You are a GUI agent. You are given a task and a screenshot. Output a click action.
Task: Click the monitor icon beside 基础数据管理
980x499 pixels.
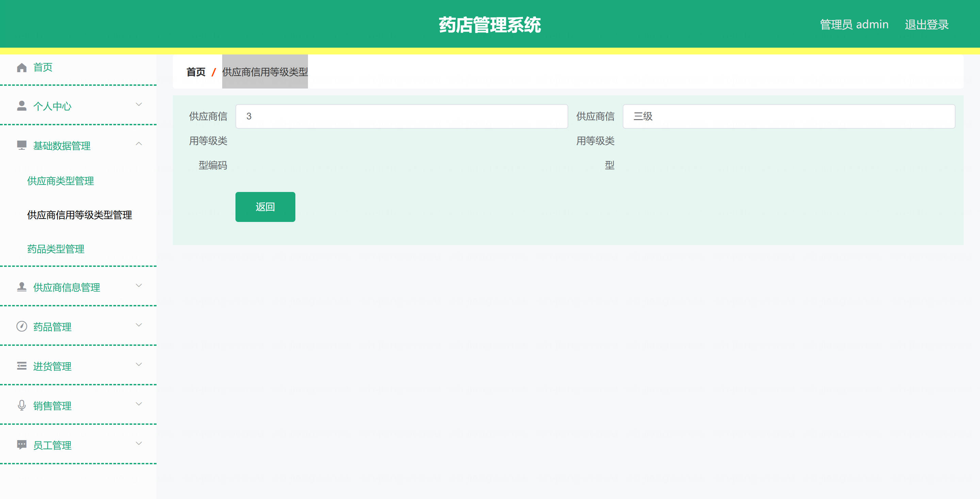(x=22, y=145)
